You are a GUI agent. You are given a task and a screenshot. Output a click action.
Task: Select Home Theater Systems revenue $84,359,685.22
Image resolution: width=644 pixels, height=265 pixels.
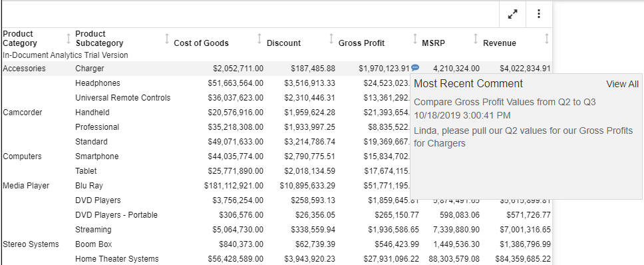523,259
